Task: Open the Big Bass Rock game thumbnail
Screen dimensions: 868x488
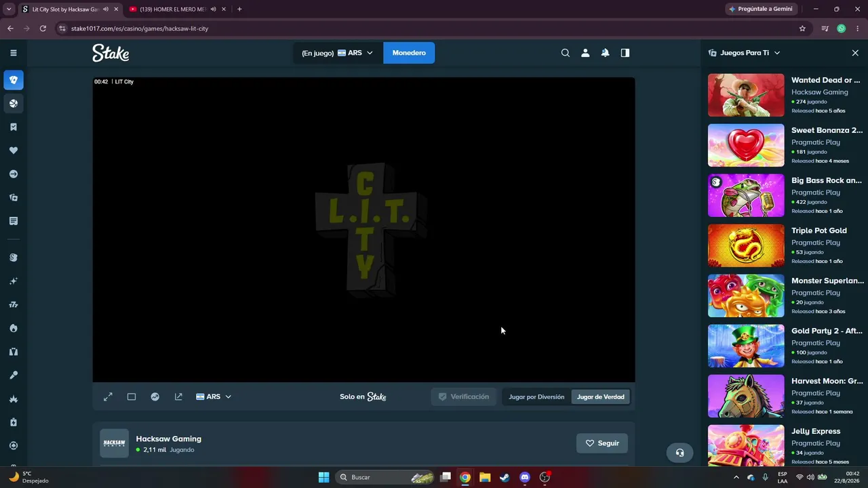Action: tap(746, 196)
